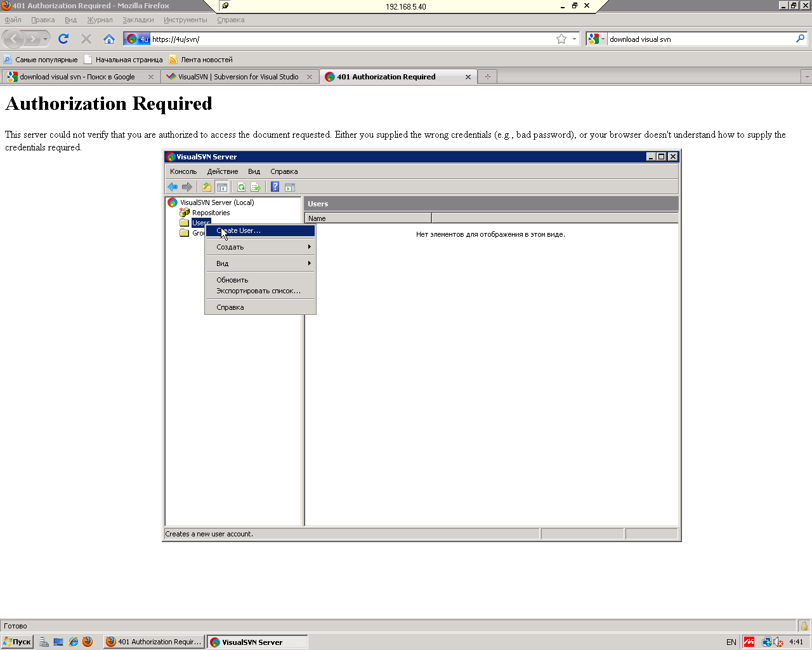This screenshot has height=650, width=812.
Task: Bookmark this page with the star icon
Action: 561,39
